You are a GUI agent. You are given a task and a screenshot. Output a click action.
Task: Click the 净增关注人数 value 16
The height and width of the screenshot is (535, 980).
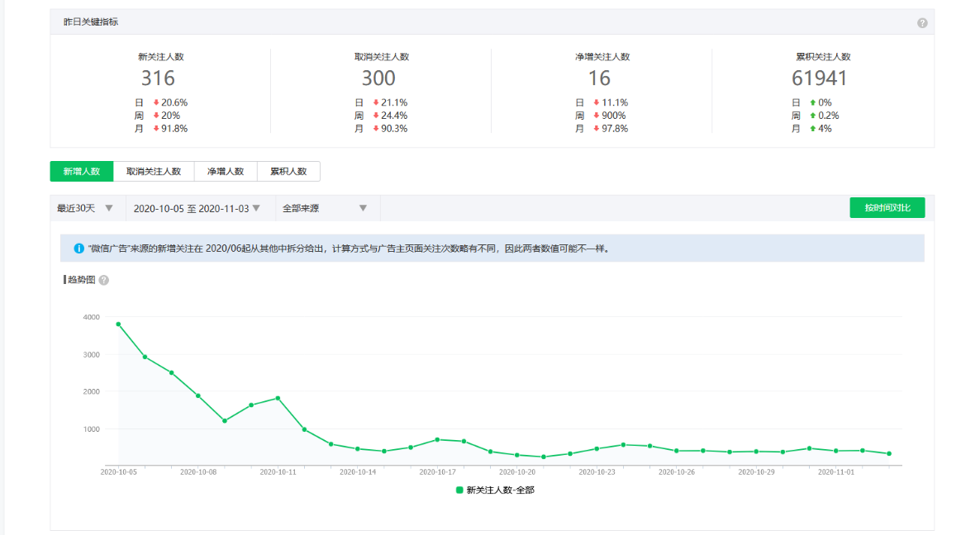599,78
